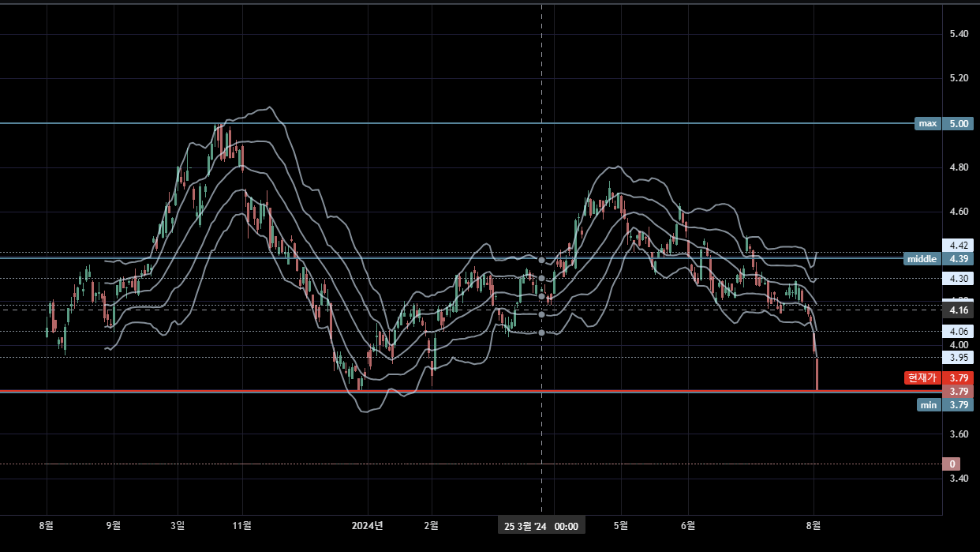Select topmost anchor dot on vertical dashed line
Viewport: 980px width, 552px height.
[x=541, y=260]
